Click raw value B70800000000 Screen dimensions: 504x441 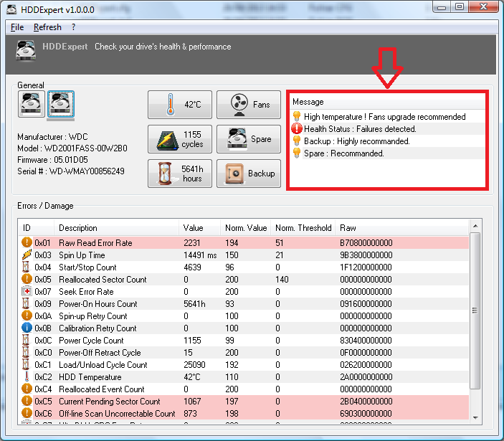[x=366, y=242]
